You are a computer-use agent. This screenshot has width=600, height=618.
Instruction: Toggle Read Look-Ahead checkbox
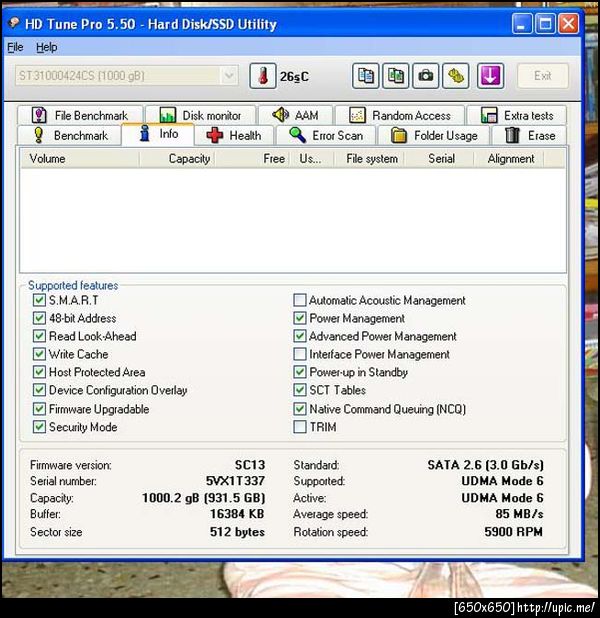pos(39,336)
